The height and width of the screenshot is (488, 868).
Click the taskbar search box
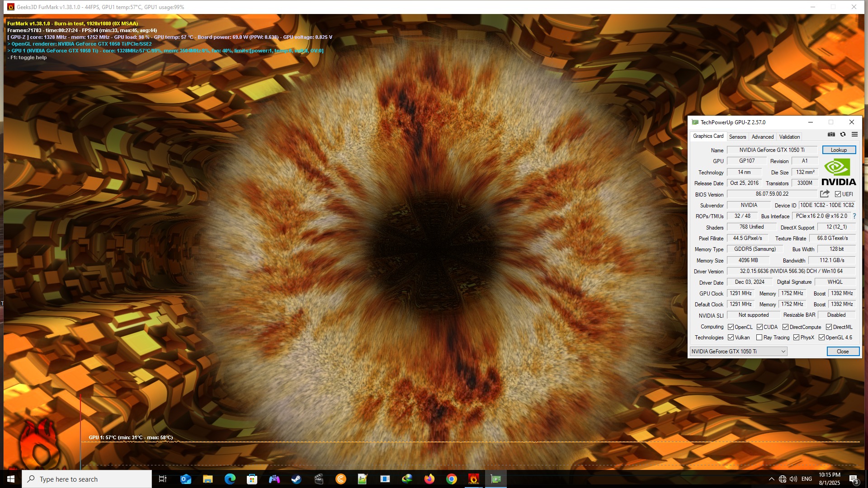(87, 479)
